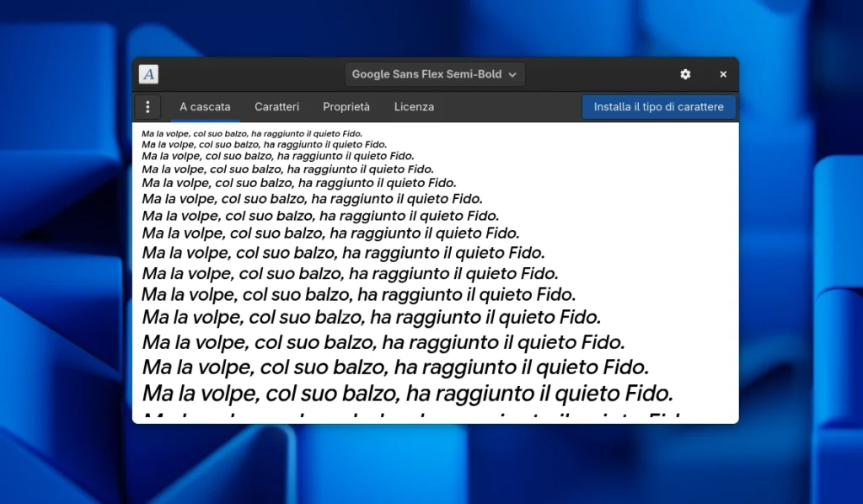863x504 pixels.
Task: Select the A cascata tab
Action: click(205, 107)
